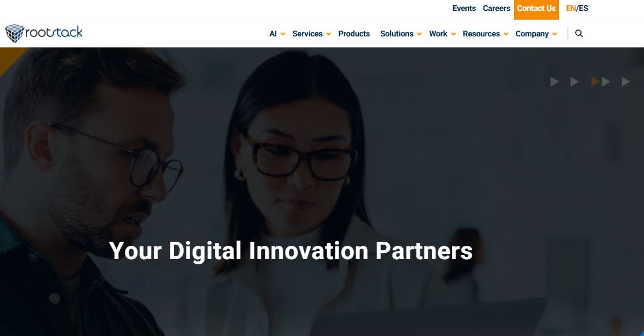Expand the Services dropdown arrow

pos(328,34)
